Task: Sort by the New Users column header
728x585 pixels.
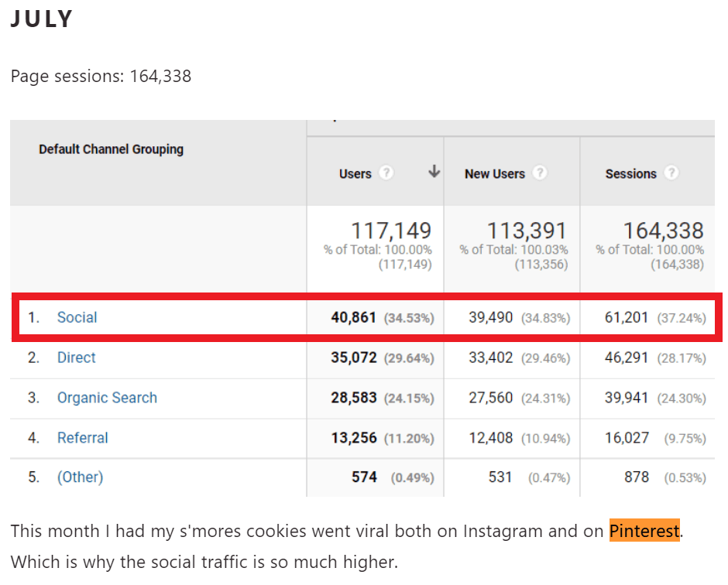Action: tap(494, 174)
